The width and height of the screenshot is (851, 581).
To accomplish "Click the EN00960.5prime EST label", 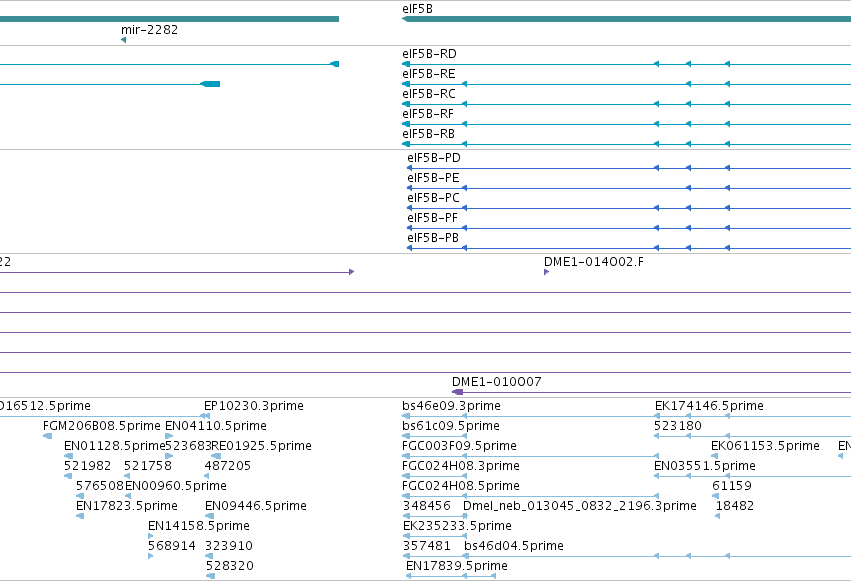I will coord(176,486).
